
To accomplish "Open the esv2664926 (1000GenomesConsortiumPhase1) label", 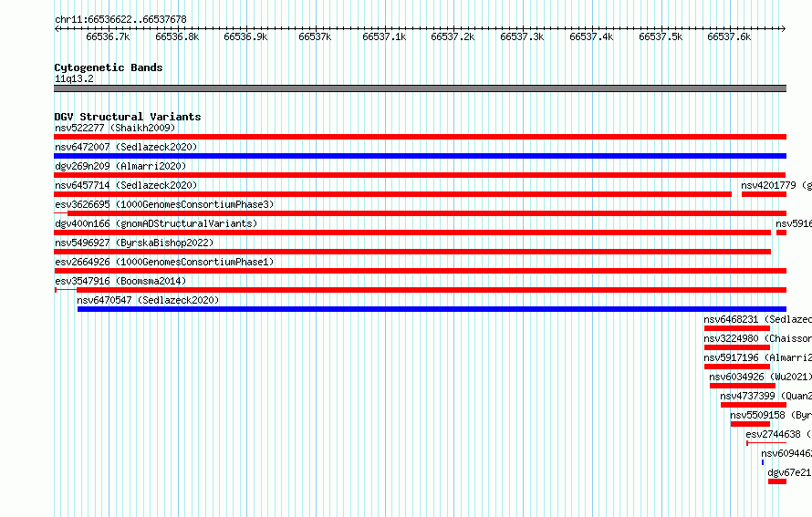I will click(164, 262).
